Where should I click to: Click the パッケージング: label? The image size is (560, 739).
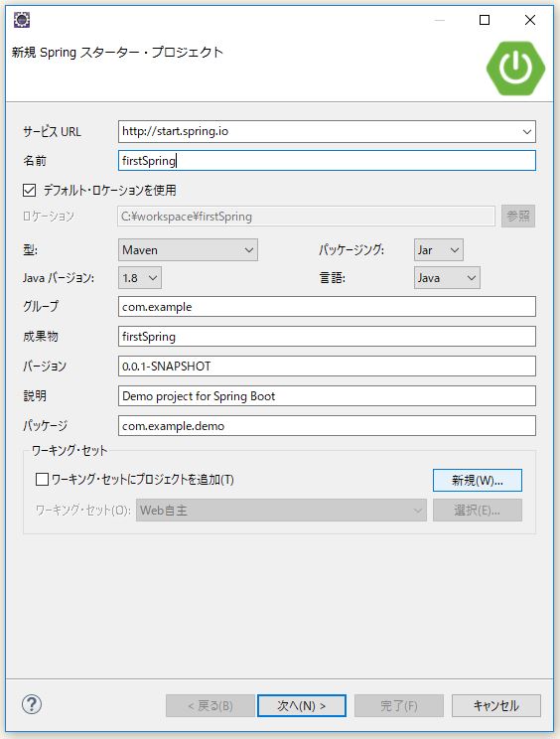click(x=351, y=249)
